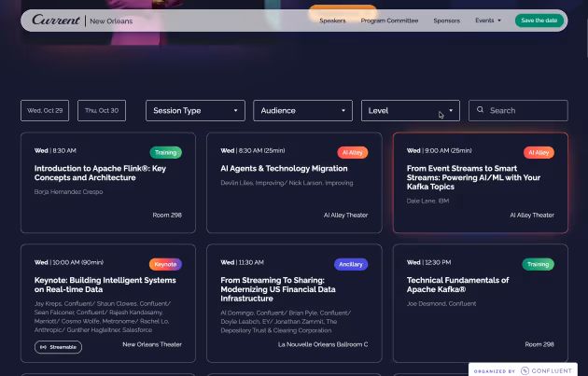Click La Nouvelle Orleans Ballroom C text
588x376 pixels.
click(x=323, y=344)
